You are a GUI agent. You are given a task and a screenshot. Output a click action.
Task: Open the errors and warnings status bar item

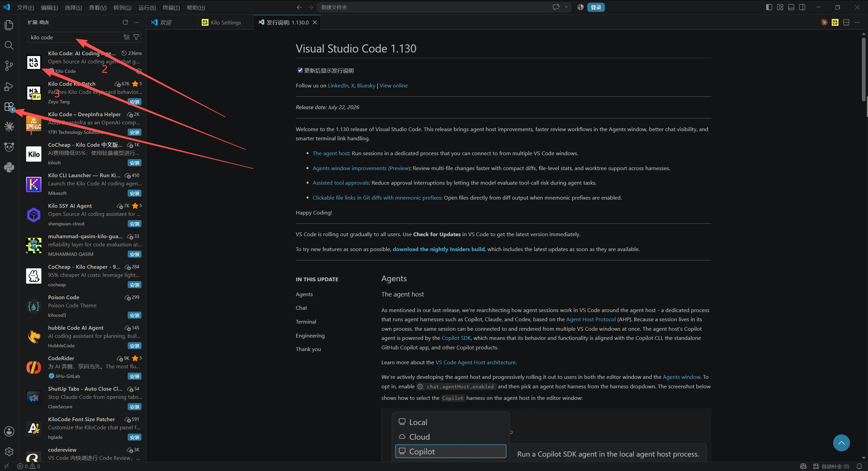[x=28, y=466]
